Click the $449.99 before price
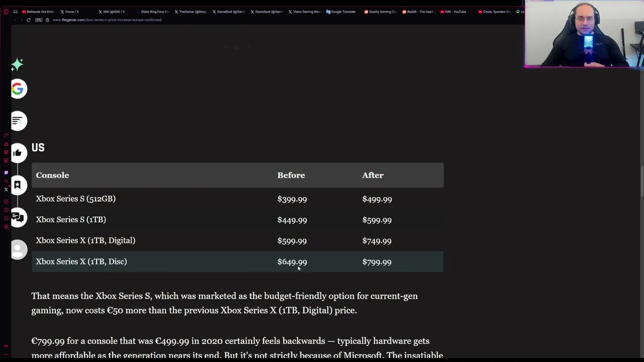The image size is (644, 362). click(292, 220)
